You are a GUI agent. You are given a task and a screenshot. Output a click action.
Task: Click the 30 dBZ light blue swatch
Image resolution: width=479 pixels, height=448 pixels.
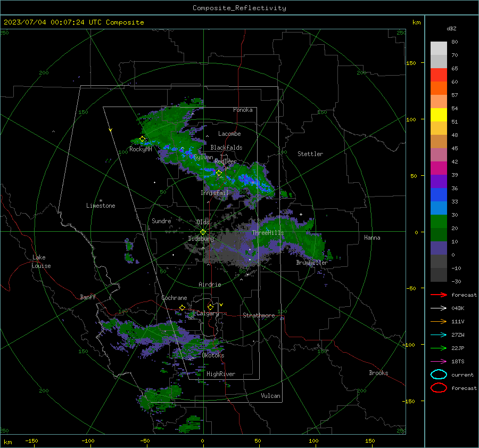coord(439,208)
